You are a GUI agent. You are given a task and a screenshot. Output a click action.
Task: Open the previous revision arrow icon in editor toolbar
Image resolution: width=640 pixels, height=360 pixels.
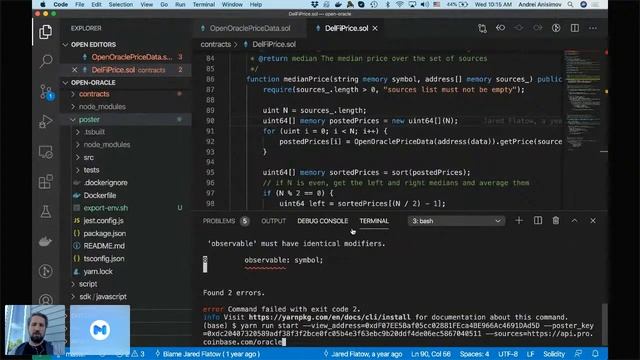click(x=500, y=28)
